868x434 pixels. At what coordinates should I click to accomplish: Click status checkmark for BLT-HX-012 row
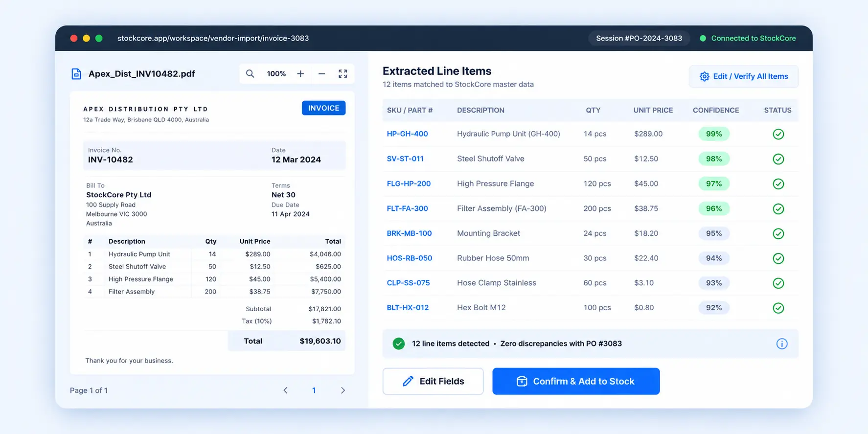[x=778, y=308]
